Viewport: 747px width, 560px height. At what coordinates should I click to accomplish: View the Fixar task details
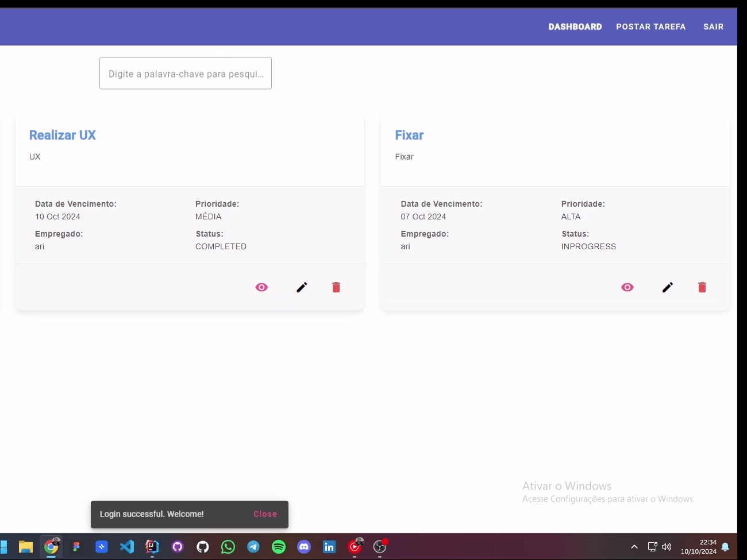pos(627,287)
